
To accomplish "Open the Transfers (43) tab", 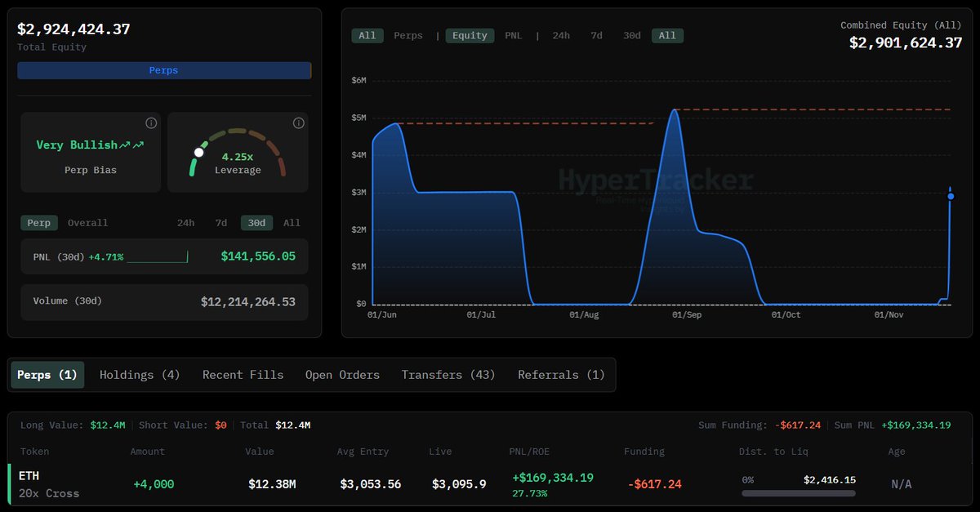I will [448, 374].
